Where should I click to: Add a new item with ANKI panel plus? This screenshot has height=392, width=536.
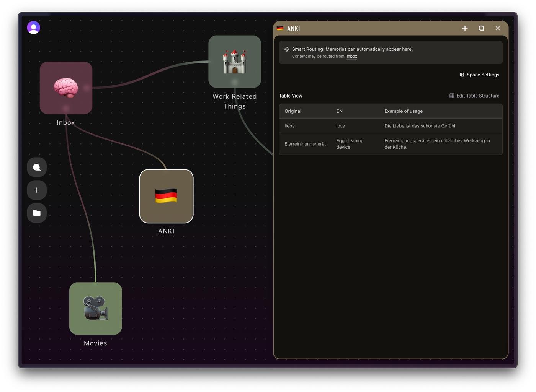coord(465,28)
